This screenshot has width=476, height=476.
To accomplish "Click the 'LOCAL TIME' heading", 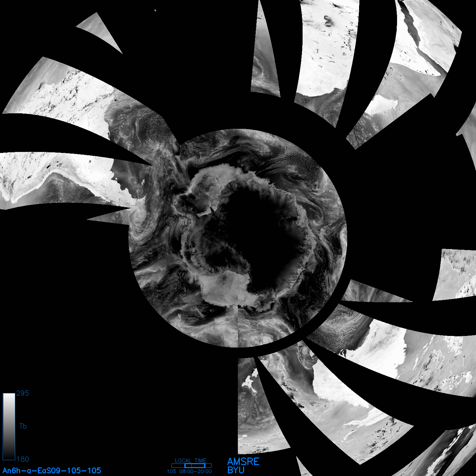I will (x=191, y=460).
